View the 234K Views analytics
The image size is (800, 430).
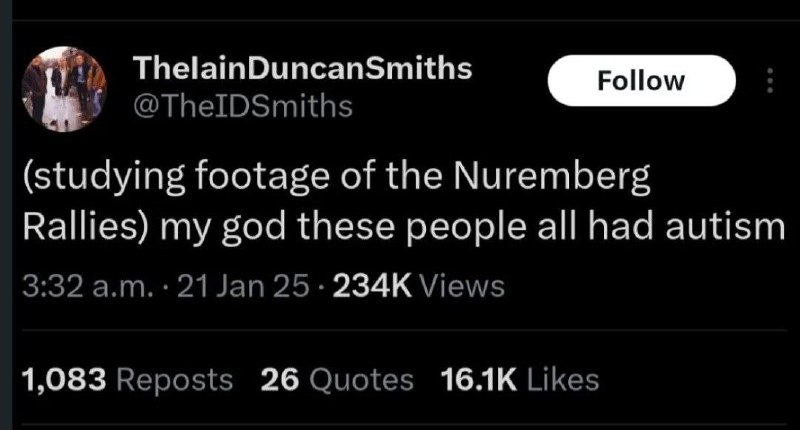click(x=418, y=286)
